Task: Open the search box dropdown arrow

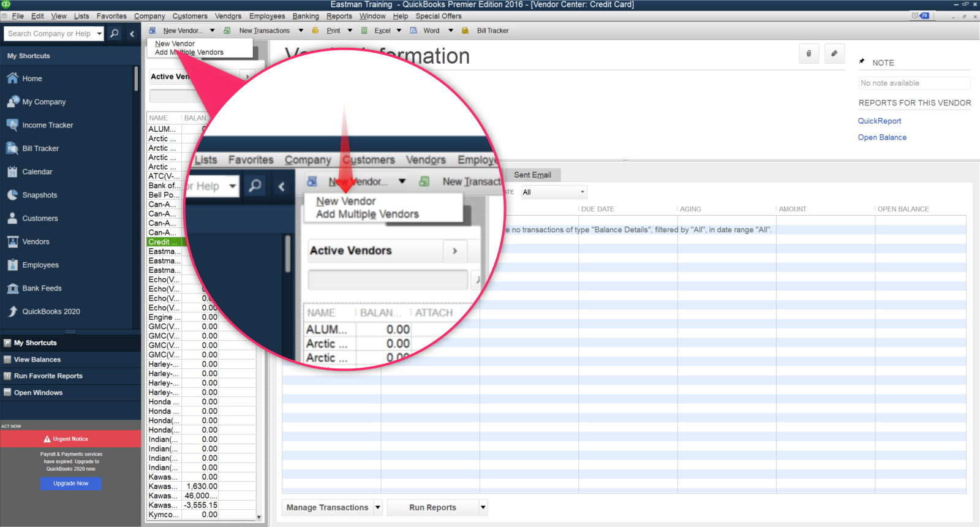Action: (x=99, y=34)
